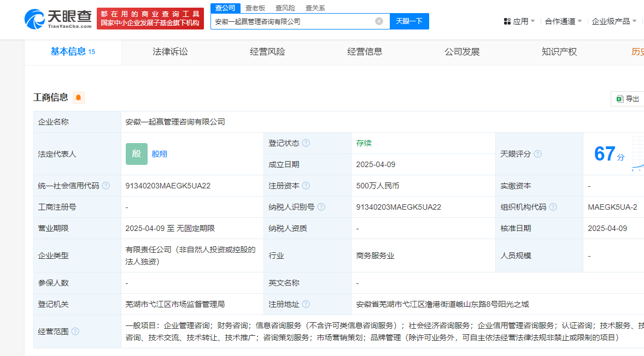The width and height of the screenshot is (644, 356).
Task: Click 芜湖市弋江区市场监督管理局 registration authority
Action: click(x=175, y=304)
